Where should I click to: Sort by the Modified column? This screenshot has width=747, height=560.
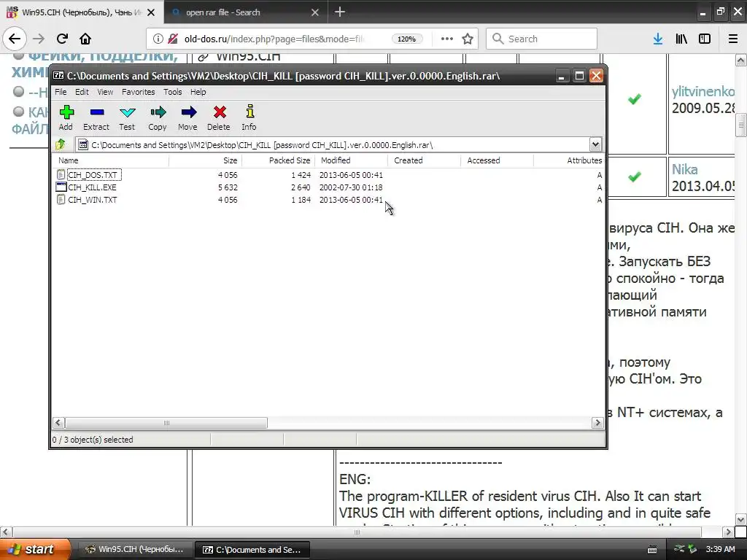click(351, 160)
